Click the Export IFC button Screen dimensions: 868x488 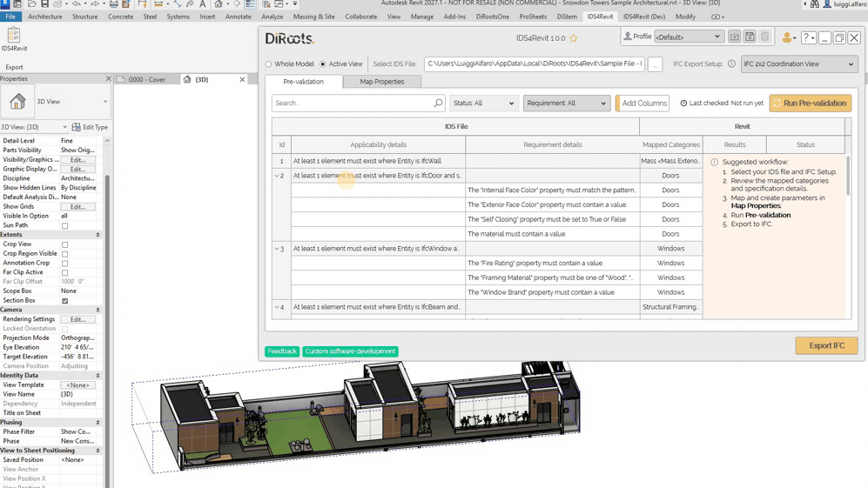tap(826, 345)
